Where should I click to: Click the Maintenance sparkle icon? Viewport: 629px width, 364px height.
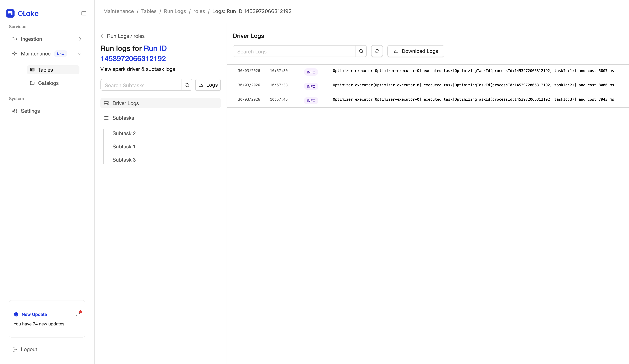(15, 54)
